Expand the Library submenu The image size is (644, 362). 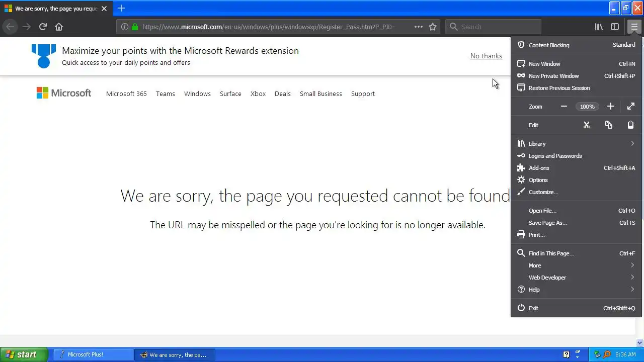pyautogui.click(x=576, y=144)
